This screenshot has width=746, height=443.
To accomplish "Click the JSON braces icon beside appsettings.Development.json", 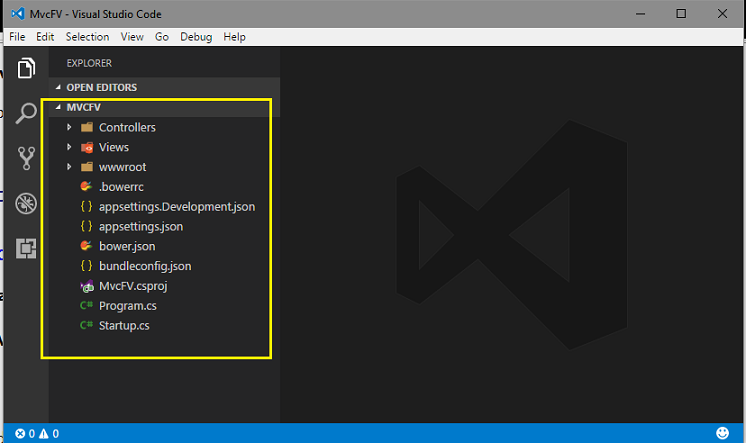I will click(86, 207).
